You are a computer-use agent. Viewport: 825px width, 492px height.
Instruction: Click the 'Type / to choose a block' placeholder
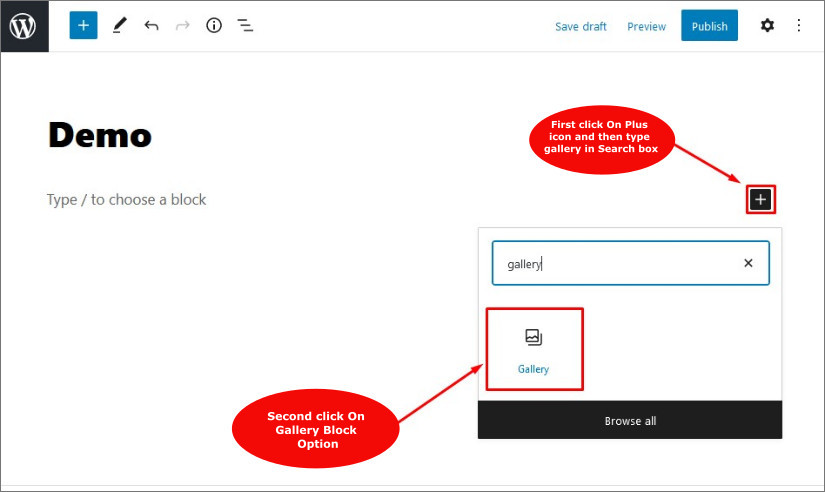click(x=126, y=200)
